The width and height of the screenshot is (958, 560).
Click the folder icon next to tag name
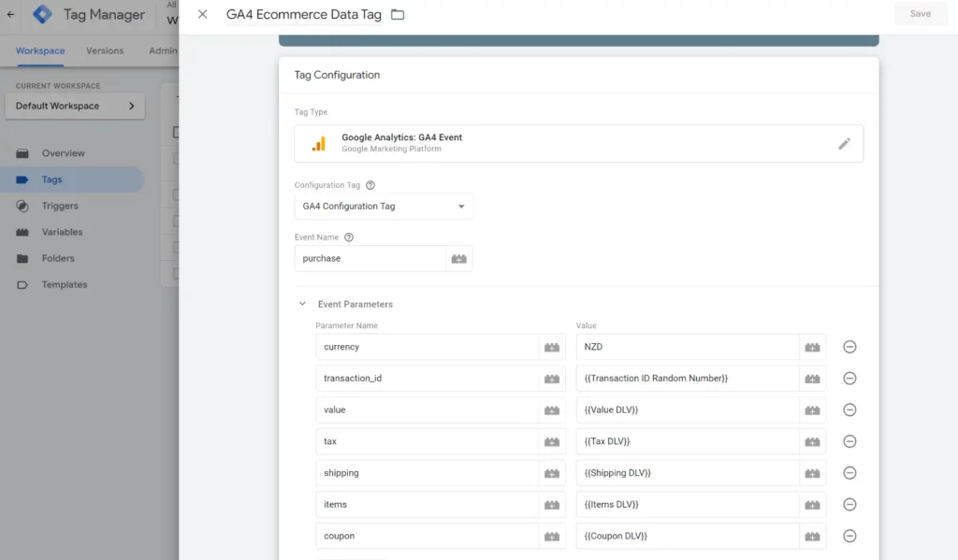pyautogui.click(x=398, y=14)
